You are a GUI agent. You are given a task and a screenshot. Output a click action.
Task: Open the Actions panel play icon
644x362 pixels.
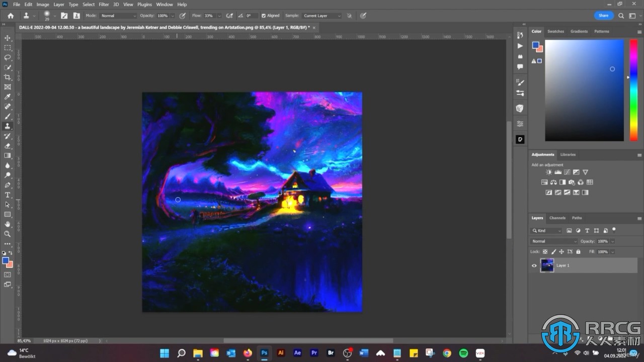click(520, 46)
